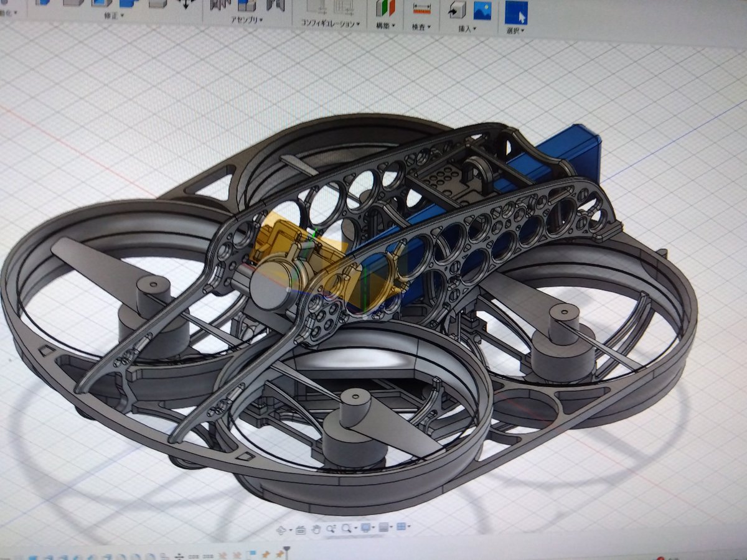The image size is (747, 560).
Task: Expand the Display Settings dropdown arrow
Action: (x=374, y=527)
